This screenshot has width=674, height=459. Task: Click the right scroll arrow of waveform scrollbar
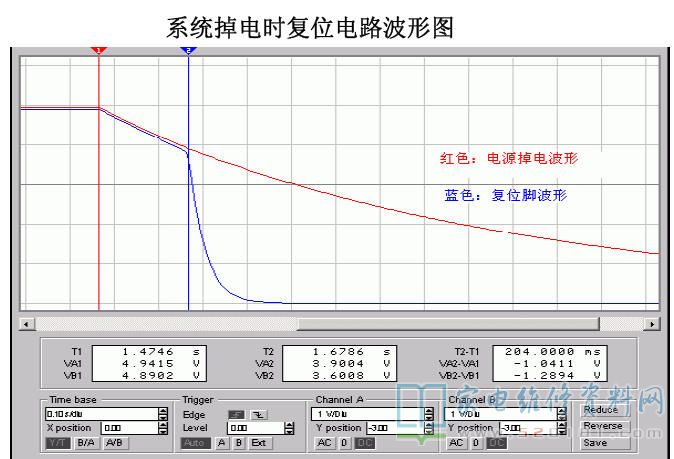(x=653, y=324)
